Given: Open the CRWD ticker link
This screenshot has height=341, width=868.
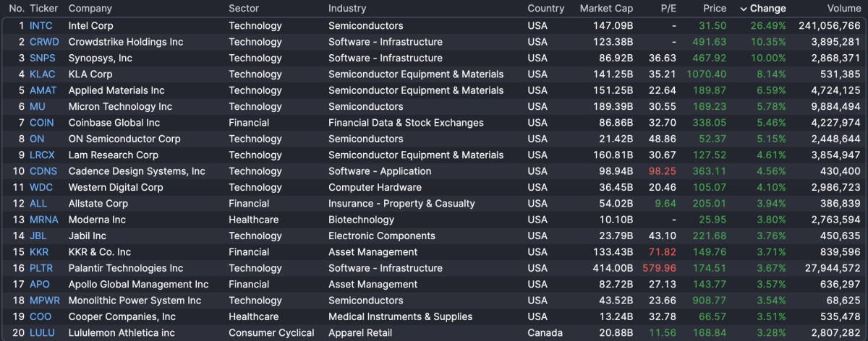Looking at the screenshot, I should click(x=44, y=42).
